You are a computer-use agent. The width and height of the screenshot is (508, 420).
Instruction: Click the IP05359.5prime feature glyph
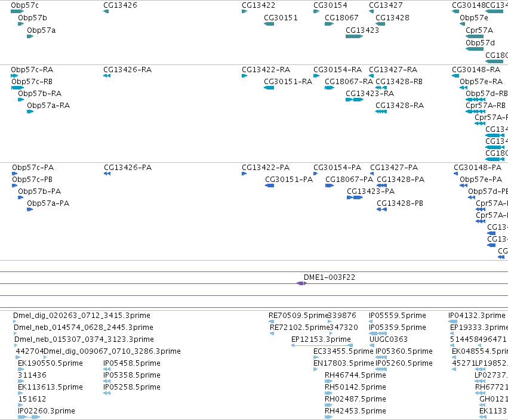click(378, 333)
